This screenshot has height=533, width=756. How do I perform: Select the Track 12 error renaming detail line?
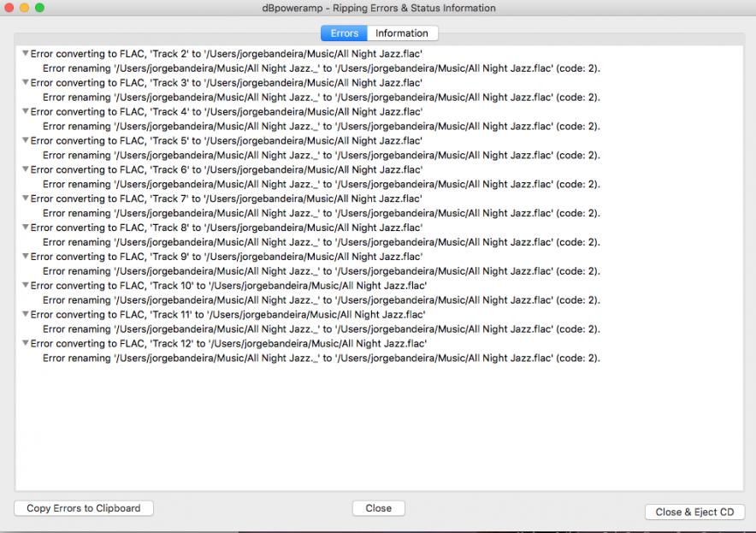pyautogui.click(x=321, y=358)
